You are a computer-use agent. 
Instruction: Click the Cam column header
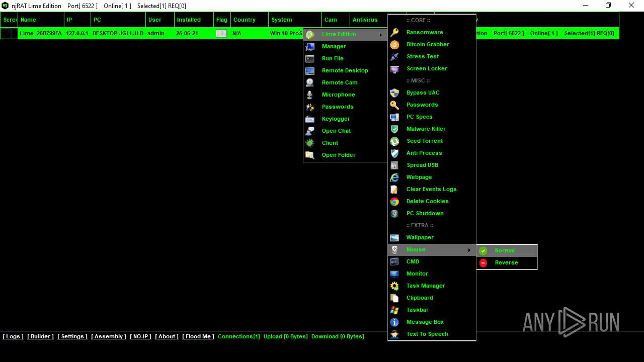(x=336, y=20)
